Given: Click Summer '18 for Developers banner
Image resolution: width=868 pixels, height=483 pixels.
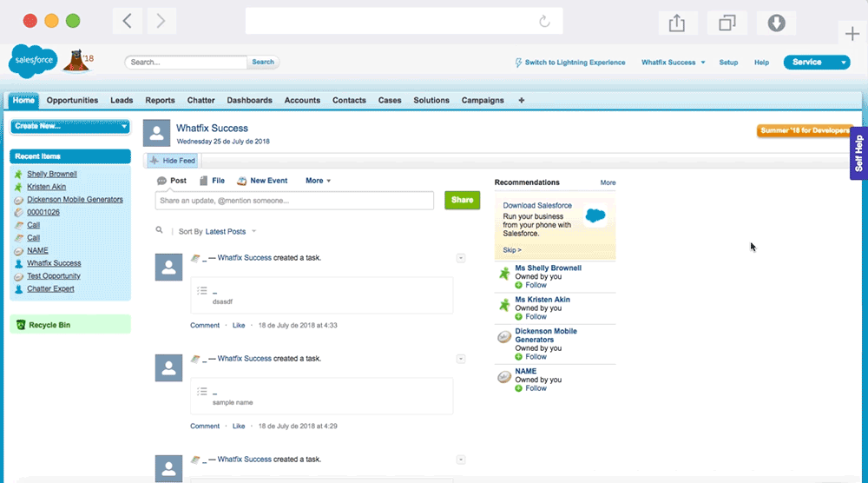Looking at the screenshot, I should pos(804,130).
